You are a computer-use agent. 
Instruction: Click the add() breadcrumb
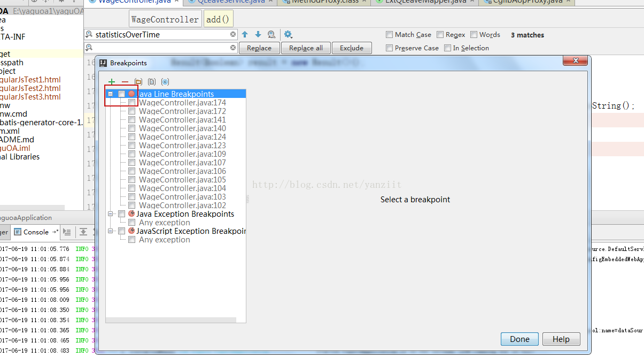point(218,19)
